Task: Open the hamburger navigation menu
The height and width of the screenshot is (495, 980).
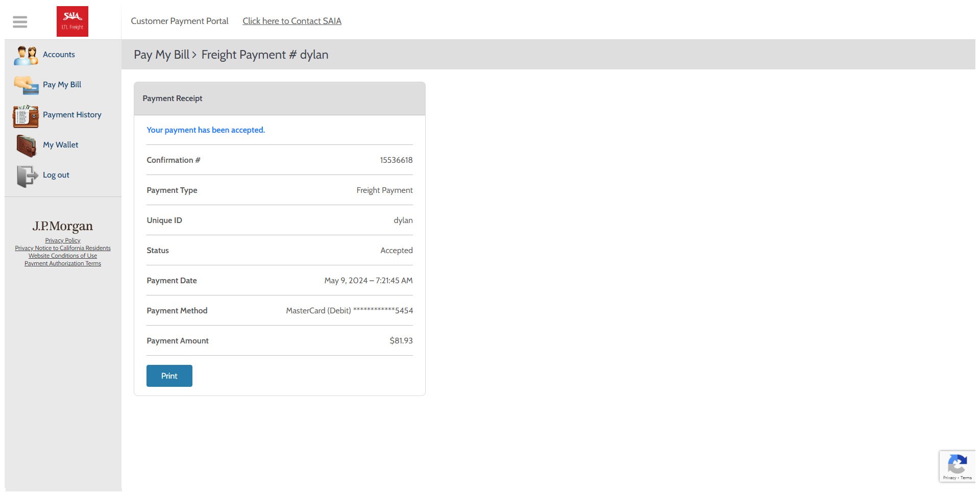Action: pyautogui.click(x=20, y=21)
